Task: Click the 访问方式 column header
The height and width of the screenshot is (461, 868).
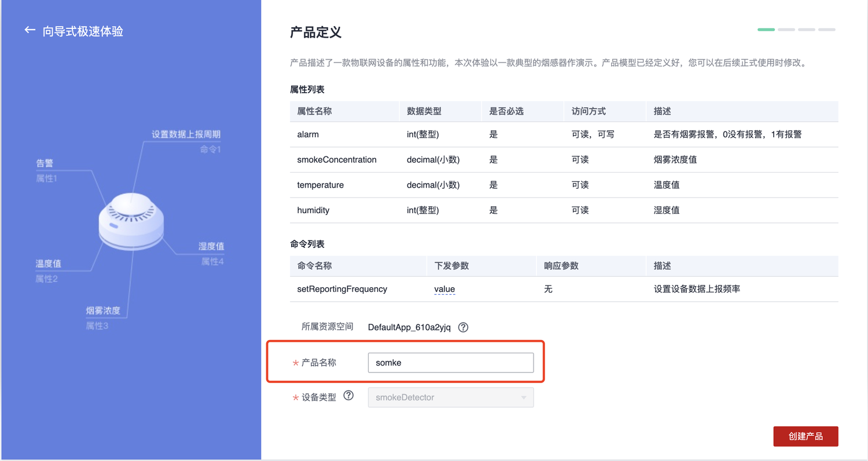Action: point(589,111)
